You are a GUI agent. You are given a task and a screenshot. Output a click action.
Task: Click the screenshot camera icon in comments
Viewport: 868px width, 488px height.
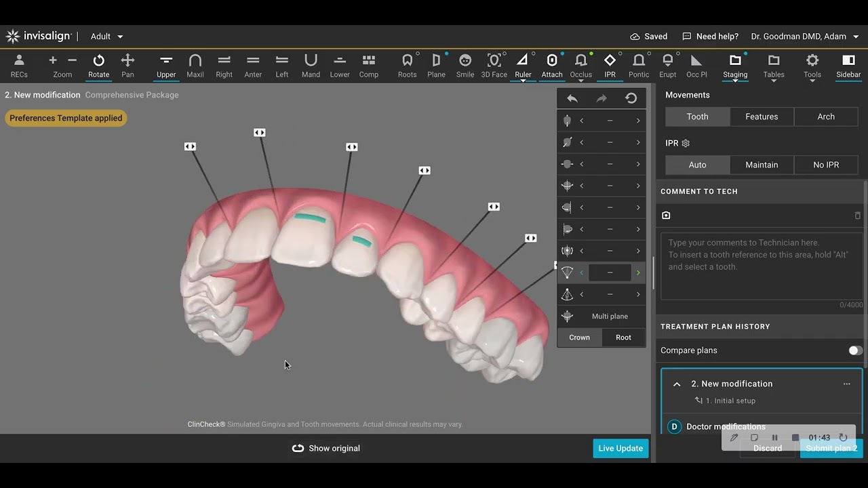point(666,216)
